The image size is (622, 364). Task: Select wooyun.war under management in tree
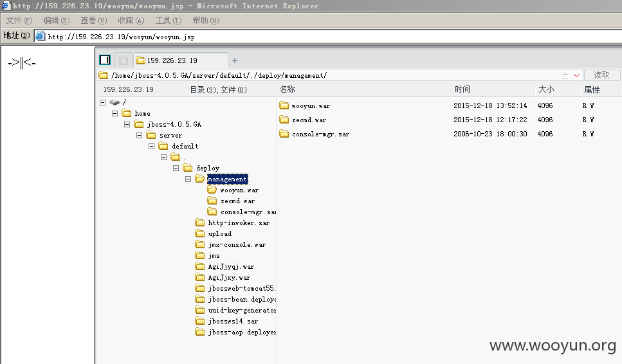pyautogui.click(x=239, y=190)
